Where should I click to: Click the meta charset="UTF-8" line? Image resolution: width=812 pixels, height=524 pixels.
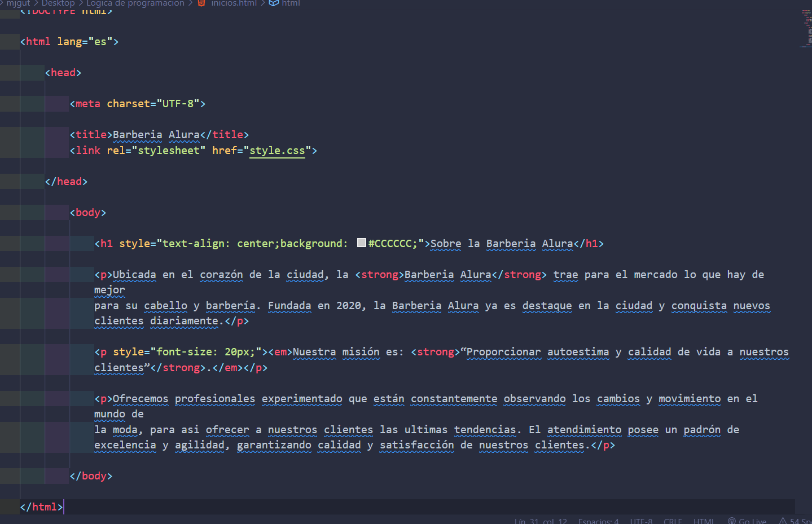point(138,104)
